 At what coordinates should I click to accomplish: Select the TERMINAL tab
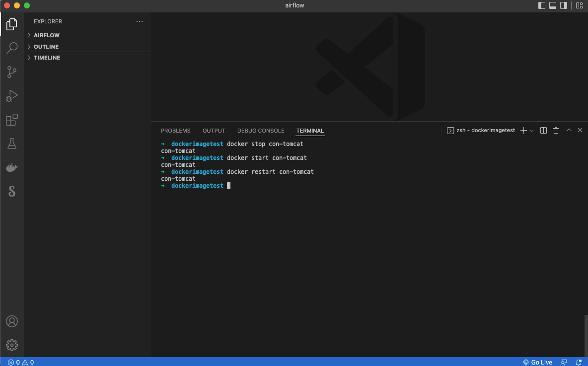click(310, 131)
